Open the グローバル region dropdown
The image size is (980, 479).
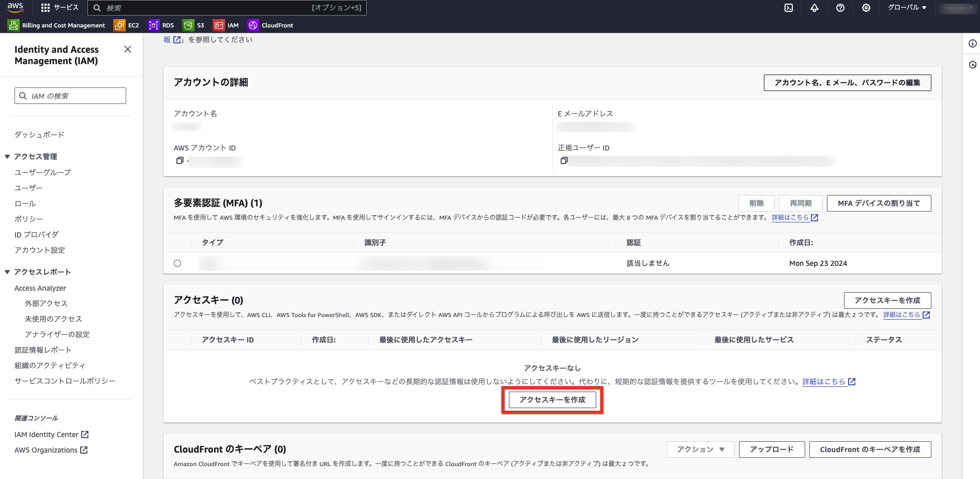[x=907, y=8]
